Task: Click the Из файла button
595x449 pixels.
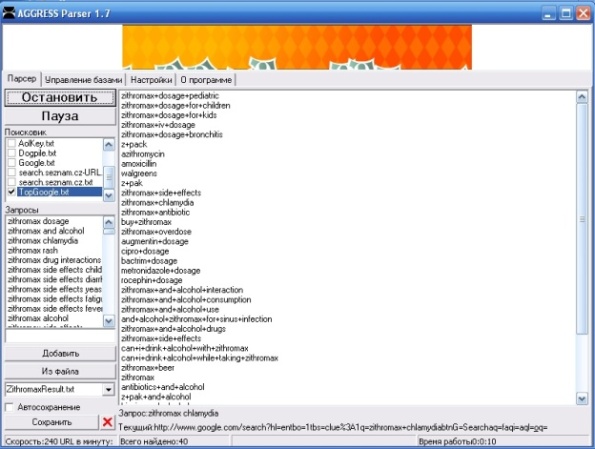Action: tap(60, 371)
